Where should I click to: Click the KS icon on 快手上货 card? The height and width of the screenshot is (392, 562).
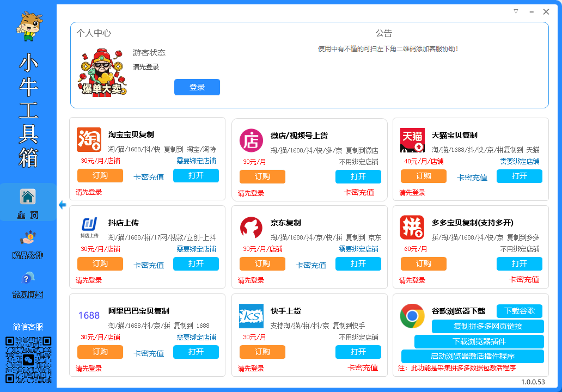click(251, 316)
